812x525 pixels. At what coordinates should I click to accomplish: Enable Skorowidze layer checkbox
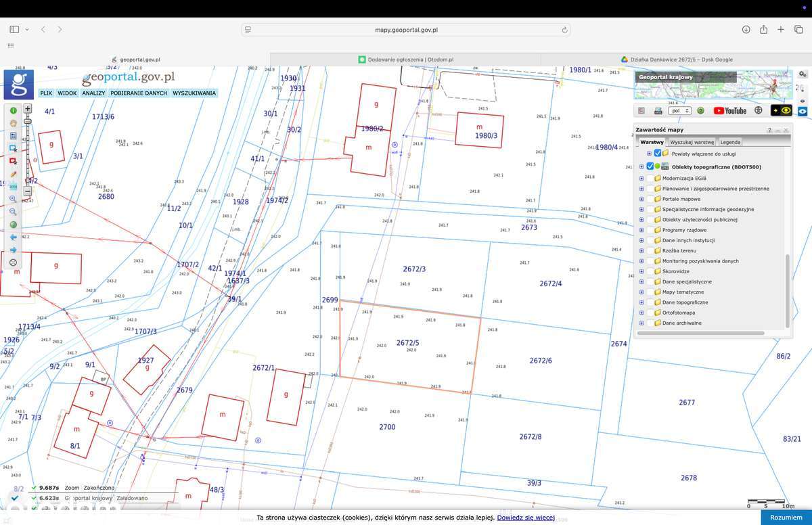[x=650, y=271]
